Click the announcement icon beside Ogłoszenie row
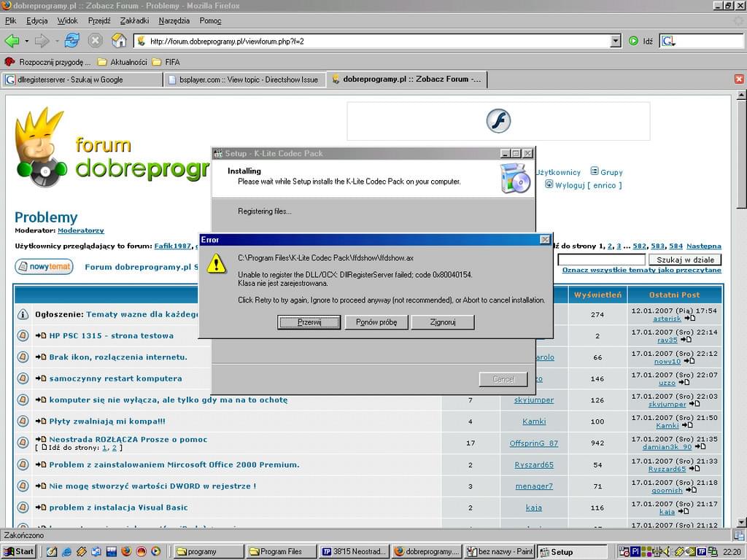Screen dimensions: 747x560 (23, 314)
